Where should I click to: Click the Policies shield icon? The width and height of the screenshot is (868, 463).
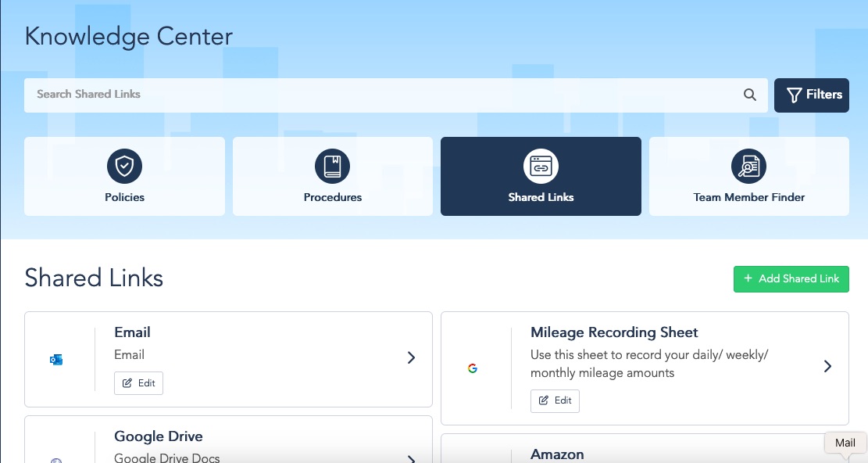124,166
